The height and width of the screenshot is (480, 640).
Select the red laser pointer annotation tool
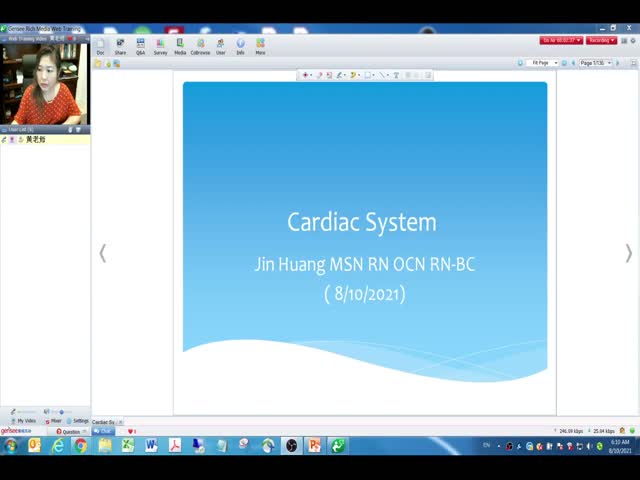(305, 75)
